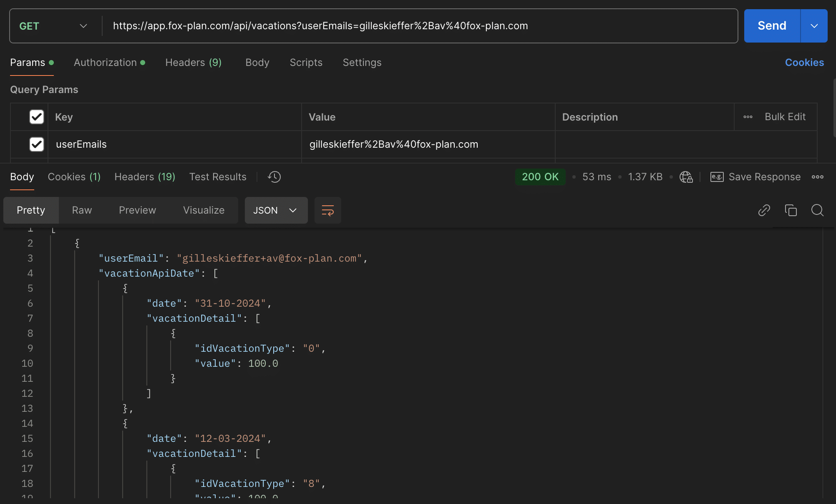Click the copy response icon
836x504 pixels.
791,210
